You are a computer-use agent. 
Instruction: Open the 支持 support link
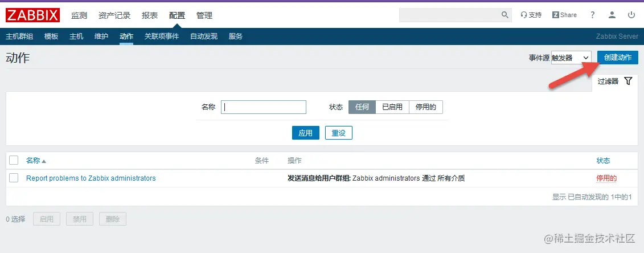pyautogui.click(x=531, y=15)
